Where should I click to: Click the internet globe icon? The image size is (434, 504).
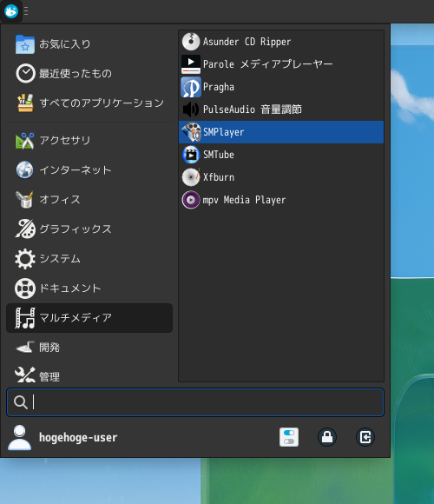pyautogui.click(x=25, y=170)
